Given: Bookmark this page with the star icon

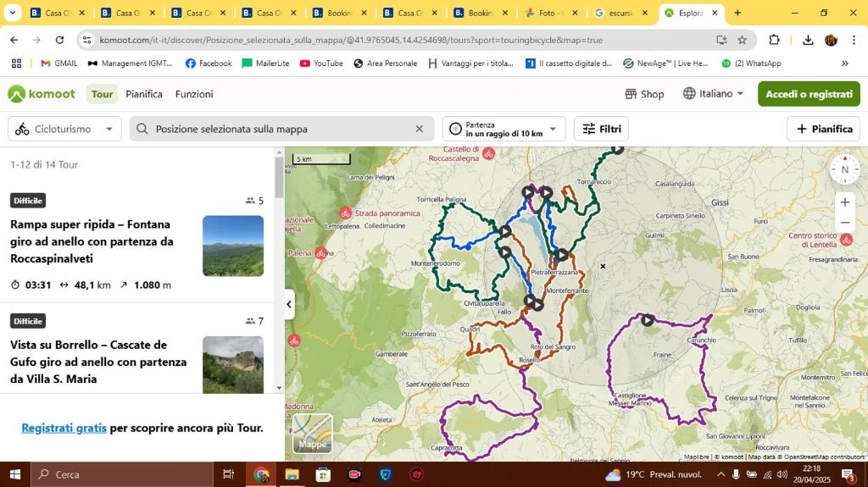Looking at the screenshot, I should (743, 40).
